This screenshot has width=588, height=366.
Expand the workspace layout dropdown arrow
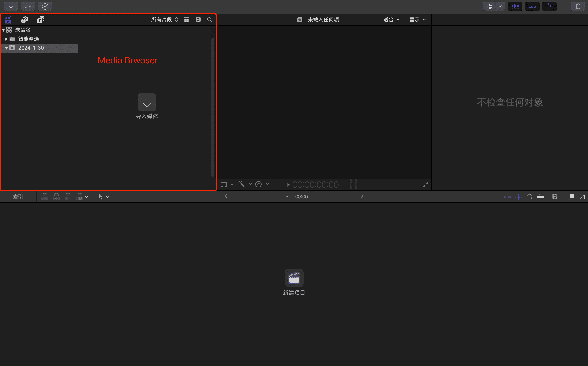click(500, 6)
